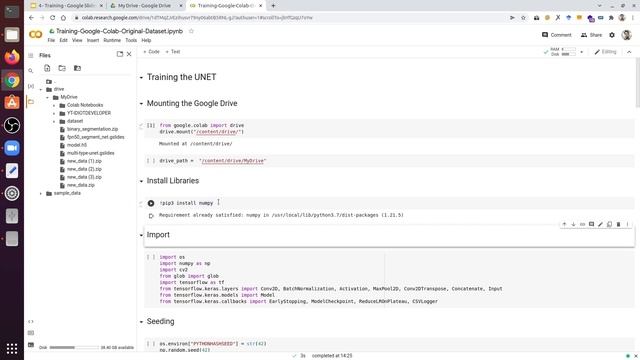Click the drive_path code cell

(x=389, y=161)
